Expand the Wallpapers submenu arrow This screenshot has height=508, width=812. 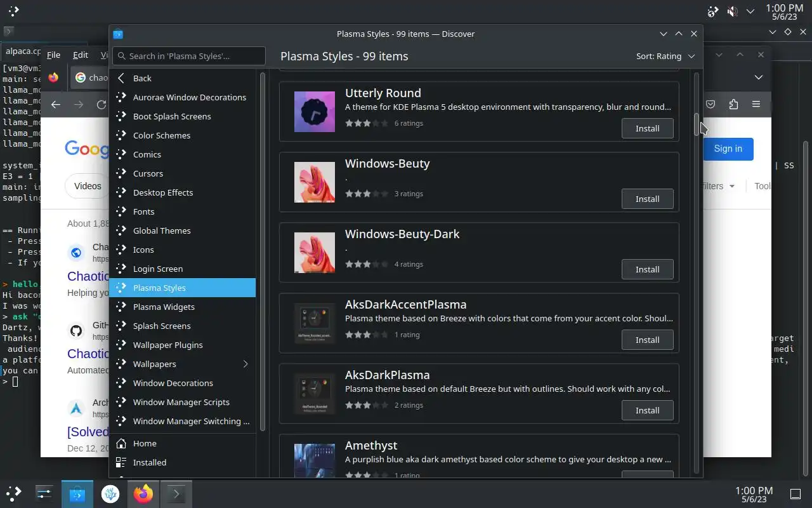pyautogui.click(x=246, y=364)
